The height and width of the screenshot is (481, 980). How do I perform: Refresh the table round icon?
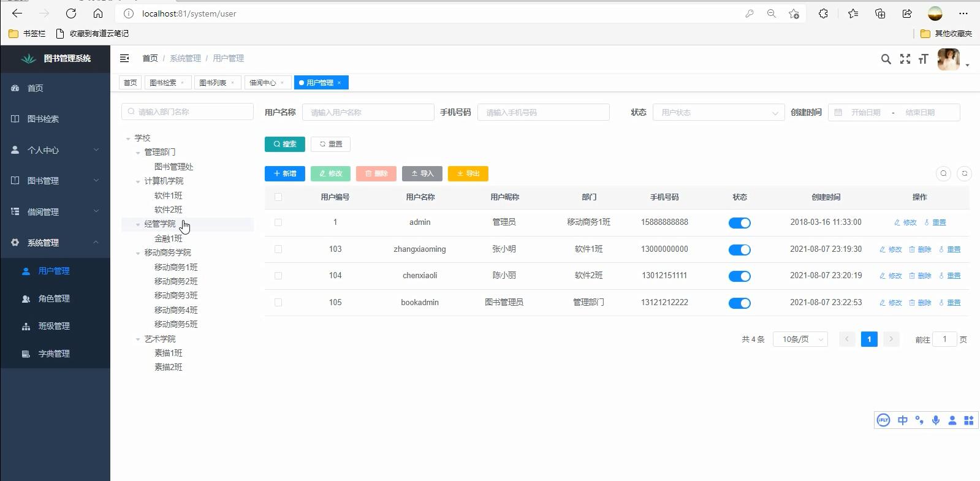click(964, 173)
